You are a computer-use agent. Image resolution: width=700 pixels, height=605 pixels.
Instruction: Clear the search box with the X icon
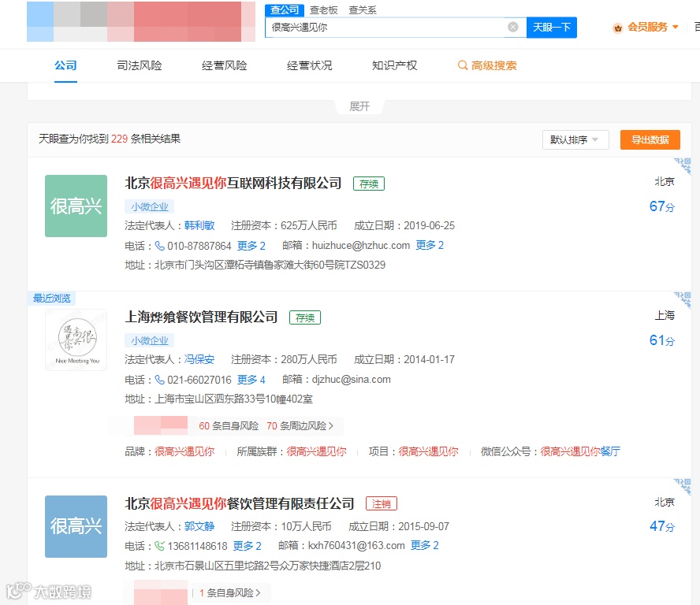tap(513, 28)
